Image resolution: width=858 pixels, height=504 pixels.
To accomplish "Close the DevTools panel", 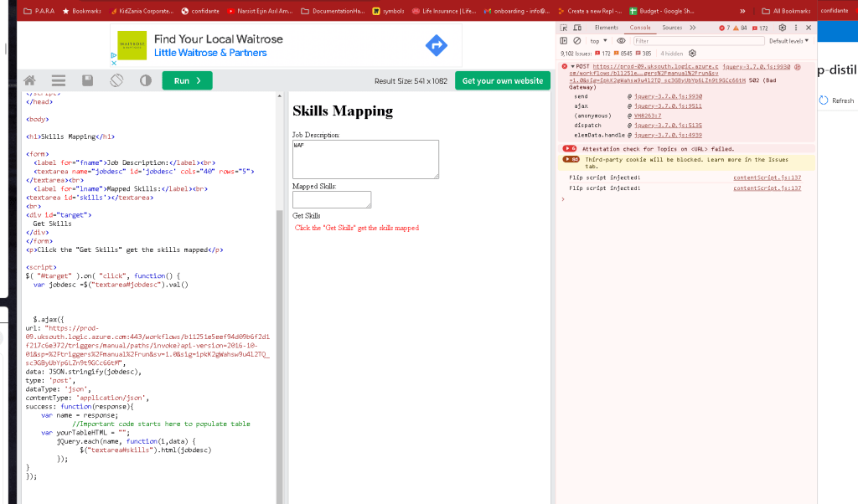I will pos(809,28).
